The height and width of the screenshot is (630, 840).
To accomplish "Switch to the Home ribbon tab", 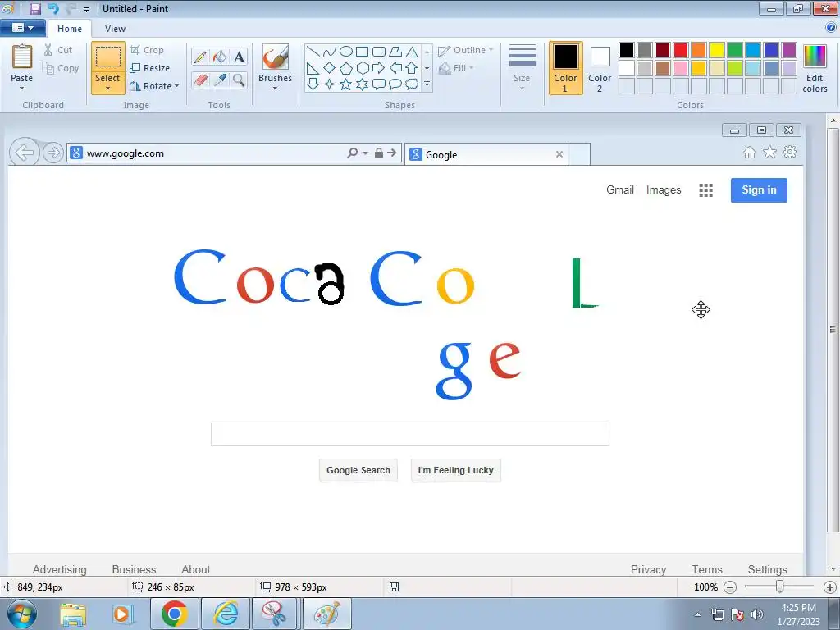I will click(70, 29).
